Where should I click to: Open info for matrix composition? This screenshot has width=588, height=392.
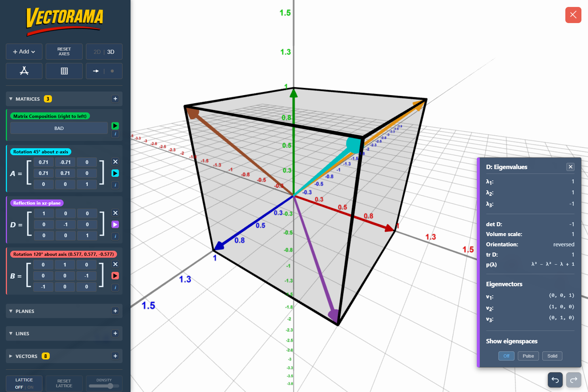point(115,134)
